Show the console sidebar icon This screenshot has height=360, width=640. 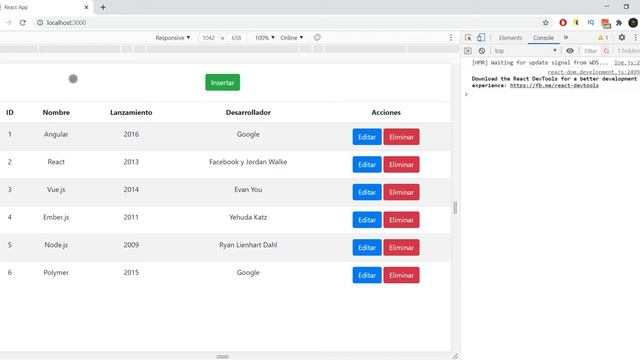pos(468,51)
